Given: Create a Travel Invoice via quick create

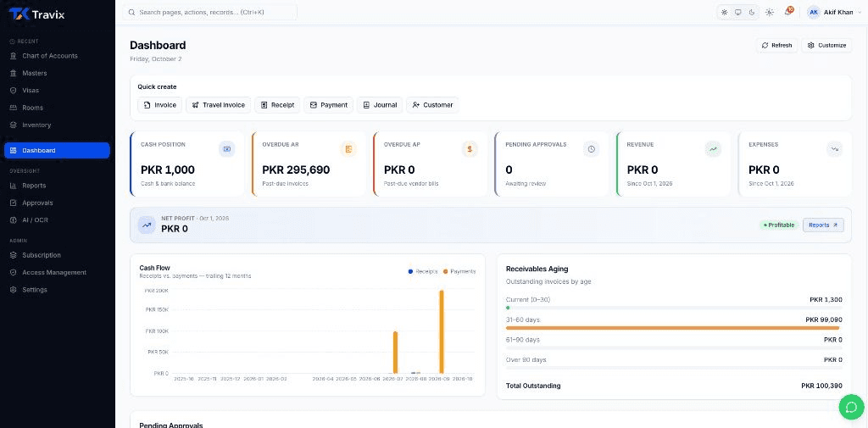Looking at the screenshot, I should tap(218, 104).
